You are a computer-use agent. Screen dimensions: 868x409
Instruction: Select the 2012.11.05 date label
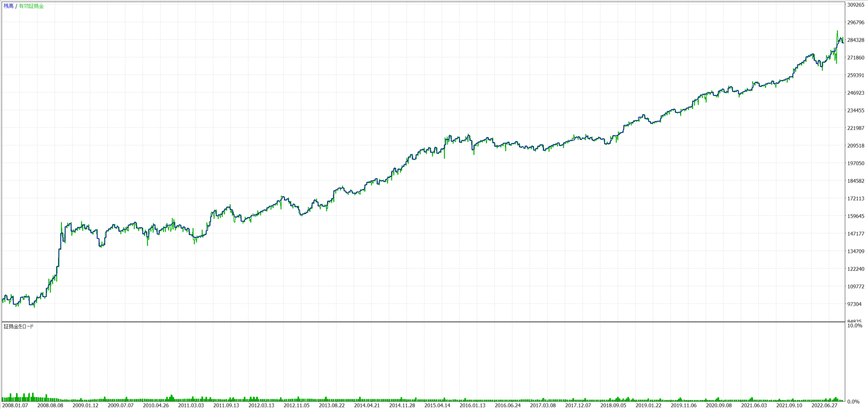[297, 405]
